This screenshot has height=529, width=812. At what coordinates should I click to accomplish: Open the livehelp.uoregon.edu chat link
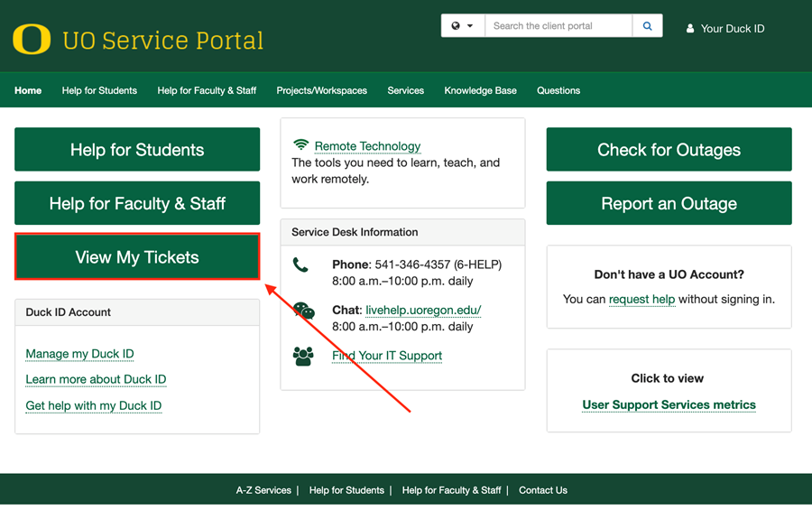[423, 310]
